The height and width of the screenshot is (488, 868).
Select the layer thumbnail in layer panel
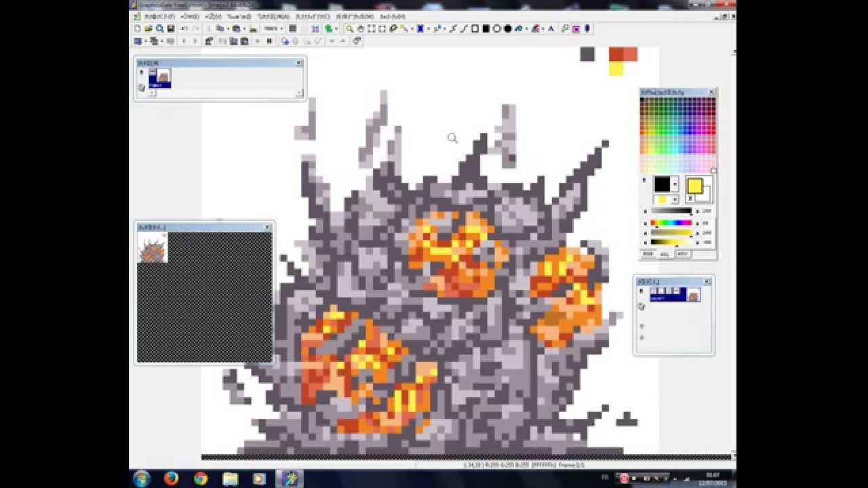tap(693, 295)
